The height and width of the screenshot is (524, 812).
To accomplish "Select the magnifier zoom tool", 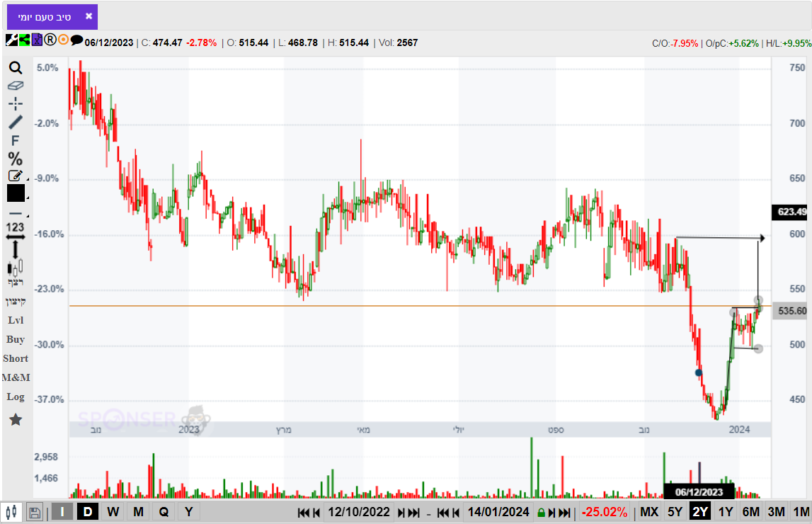I will point(16,68).
